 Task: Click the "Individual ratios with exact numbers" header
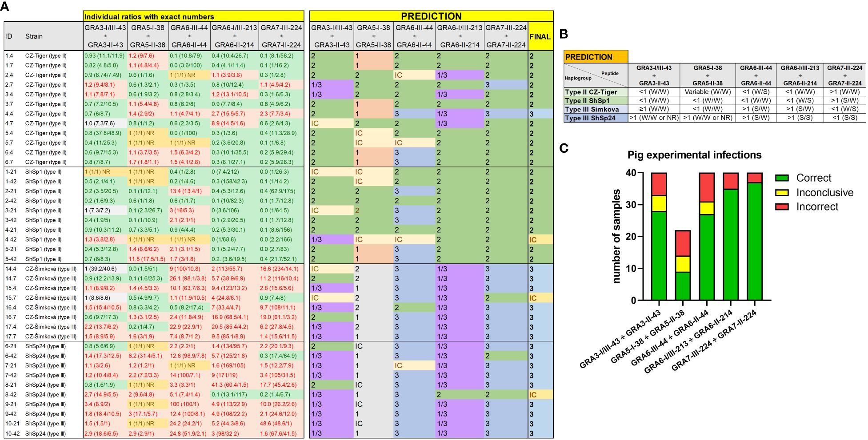[x=193, y=16]
